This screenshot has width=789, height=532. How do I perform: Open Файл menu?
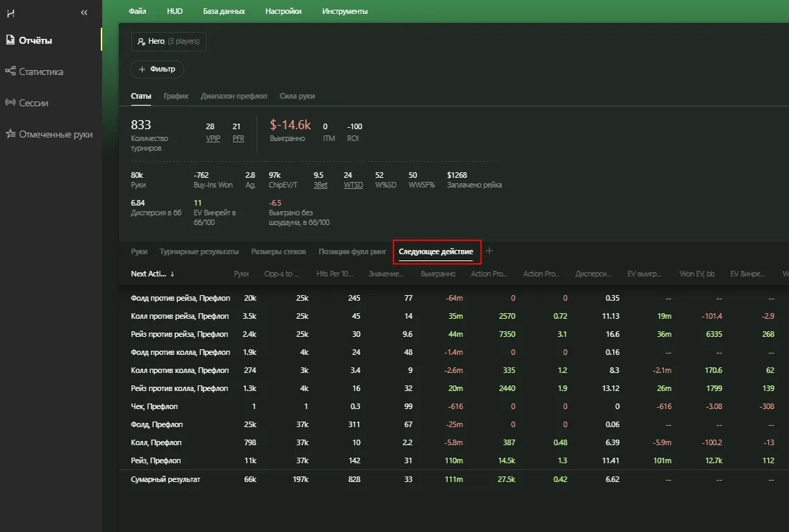click(x=138, y=11)
